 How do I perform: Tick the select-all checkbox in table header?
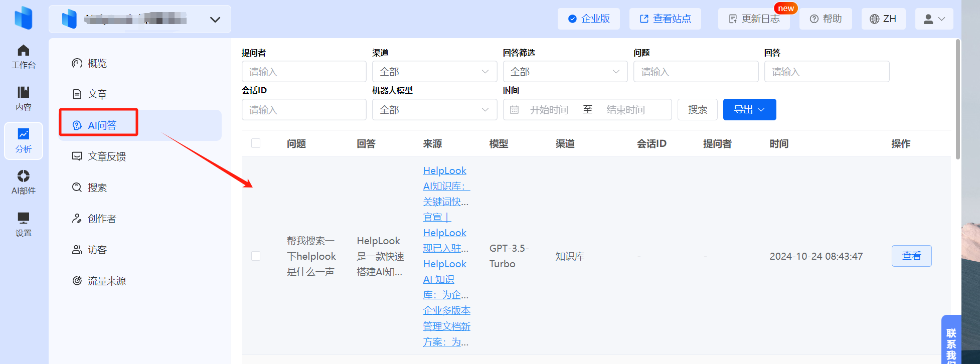click(x=256, y=143)
